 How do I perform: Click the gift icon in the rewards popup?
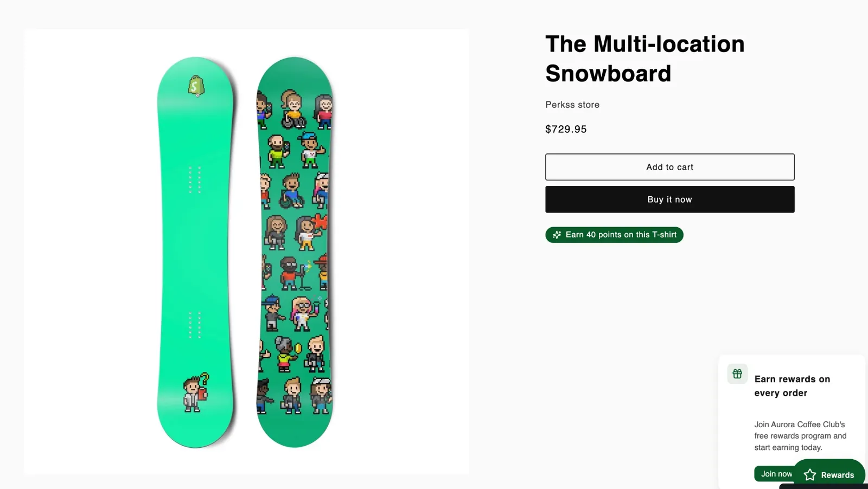tap(737, 374)
